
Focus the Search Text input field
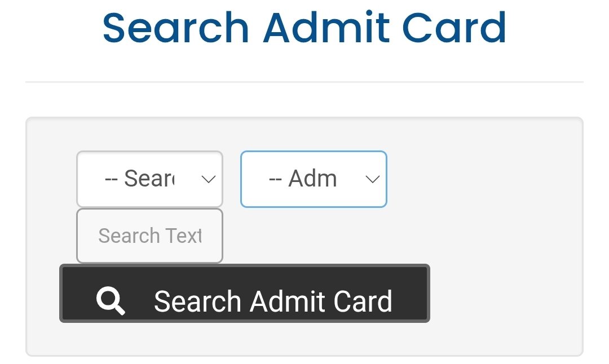(x=149, y=236)
